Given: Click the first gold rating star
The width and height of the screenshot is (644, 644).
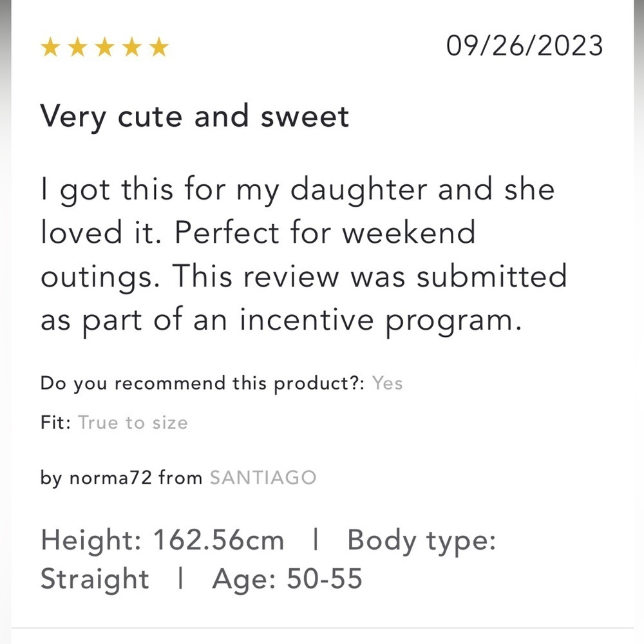Looking at the screenshot, I should click(x=50, y=47).
